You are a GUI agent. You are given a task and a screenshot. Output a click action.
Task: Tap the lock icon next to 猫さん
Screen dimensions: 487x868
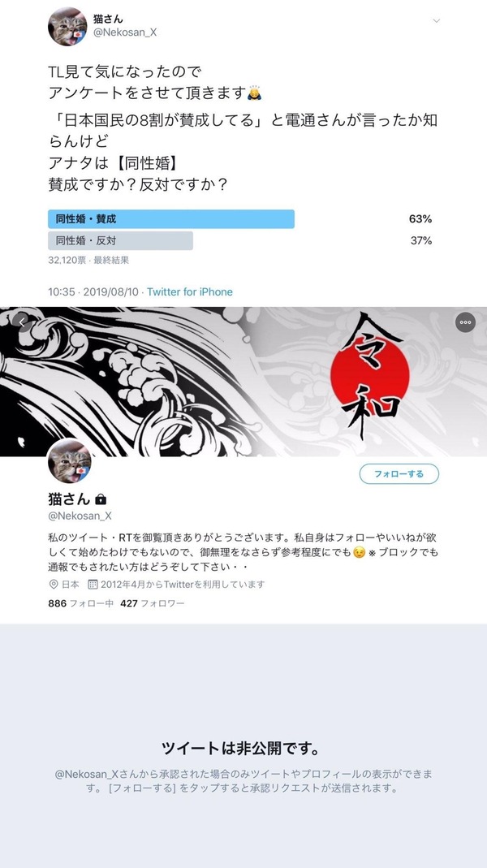tap(100, 499)
